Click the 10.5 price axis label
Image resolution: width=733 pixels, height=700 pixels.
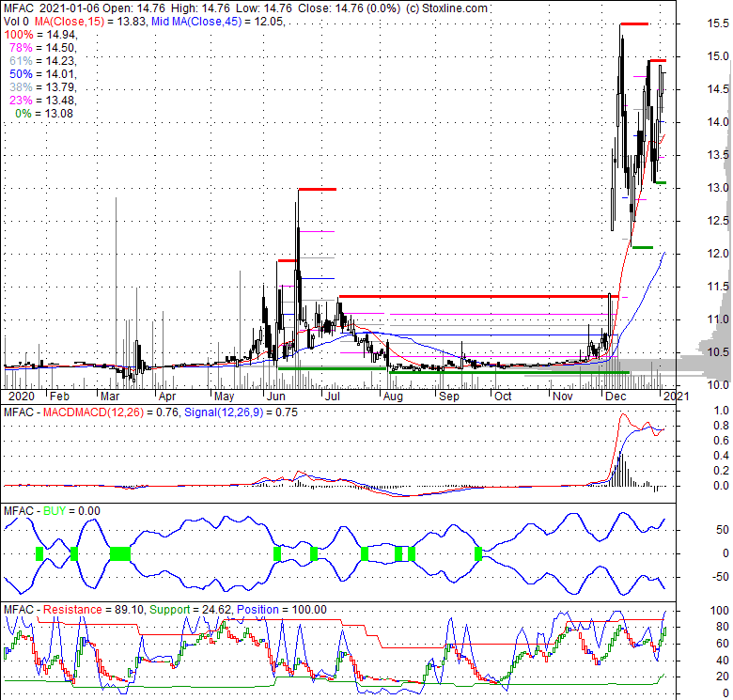pyautogui.click(x=718, y=352)
